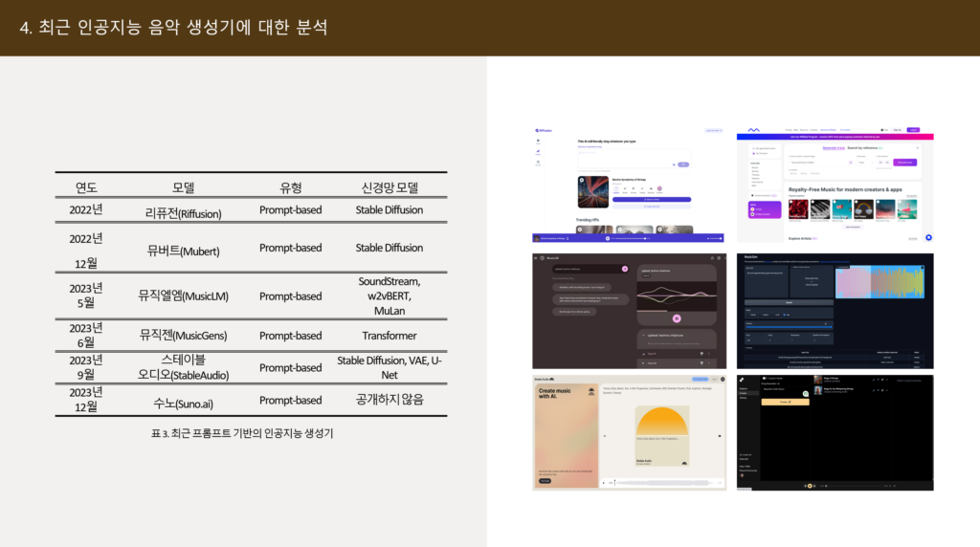Screen dimensions: 980x547
Task: Click the Stable Audio play button
Action: 604,483
